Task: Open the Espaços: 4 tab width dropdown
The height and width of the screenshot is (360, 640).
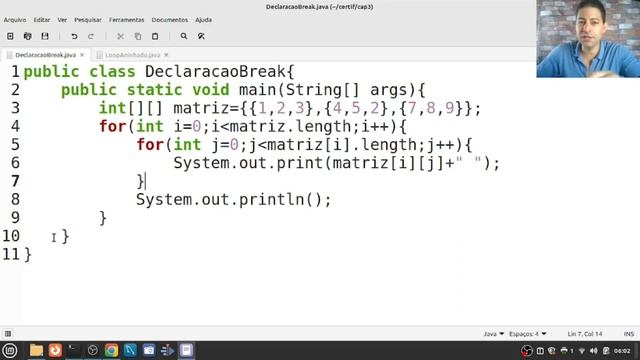Action: click(x=527, y=334)
